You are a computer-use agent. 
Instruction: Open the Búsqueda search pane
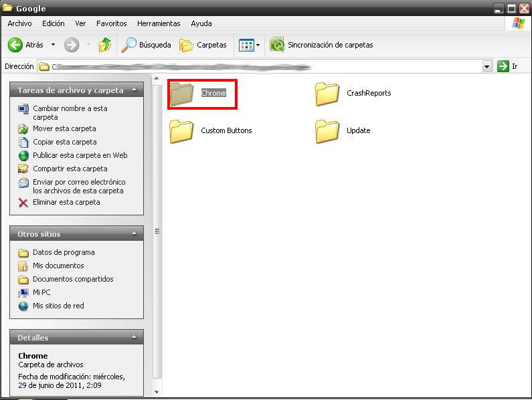(x=147, y=45)
